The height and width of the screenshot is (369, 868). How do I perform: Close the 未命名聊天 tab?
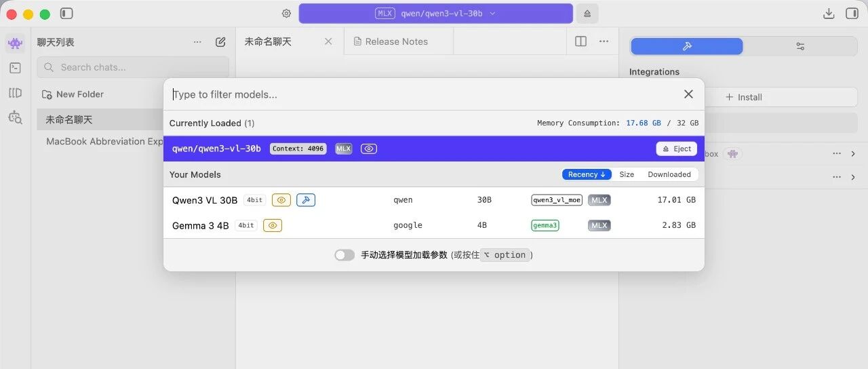[x=328, y=41]
